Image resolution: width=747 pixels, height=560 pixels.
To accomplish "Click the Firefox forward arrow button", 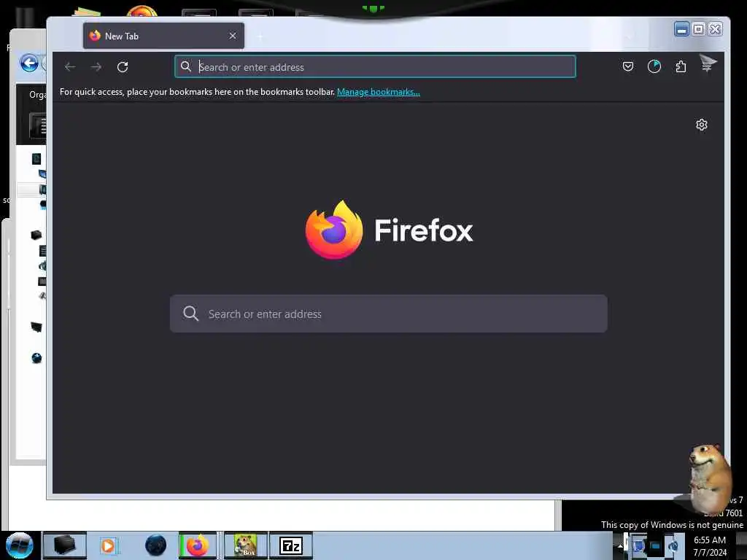I will pos(96,67).
